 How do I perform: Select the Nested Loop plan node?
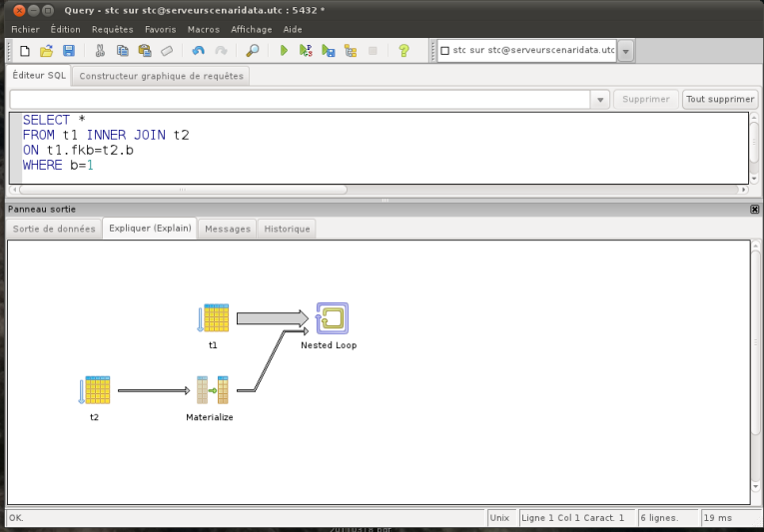pyautogui.click(x=332, y=318)
